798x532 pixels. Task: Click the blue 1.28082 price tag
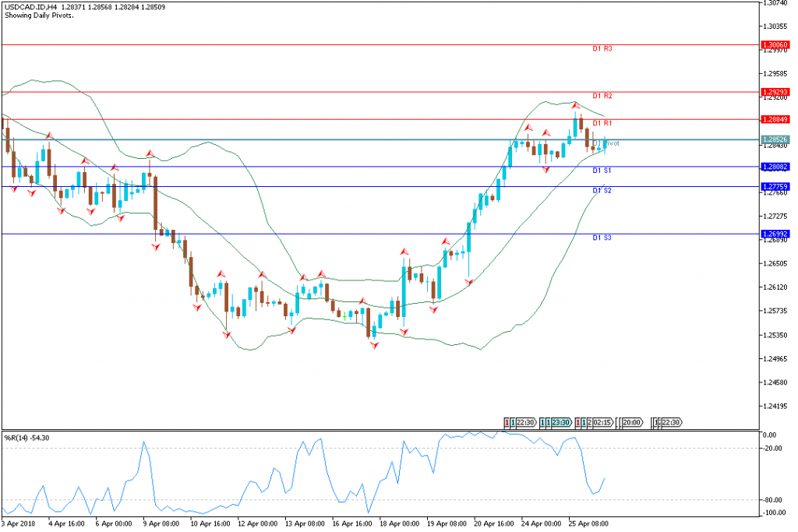(777, 167)
